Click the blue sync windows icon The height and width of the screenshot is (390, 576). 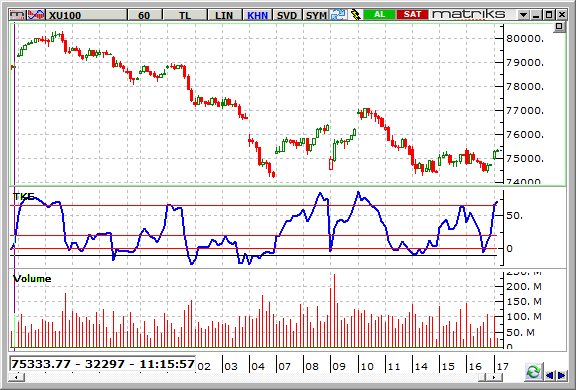tap(338, 15)
